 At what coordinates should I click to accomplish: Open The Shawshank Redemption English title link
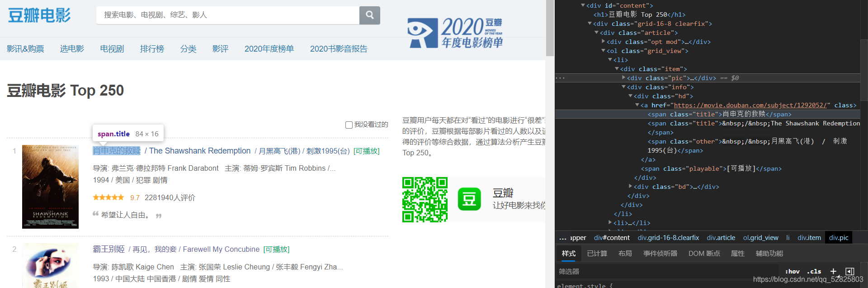tap(200, 151)
